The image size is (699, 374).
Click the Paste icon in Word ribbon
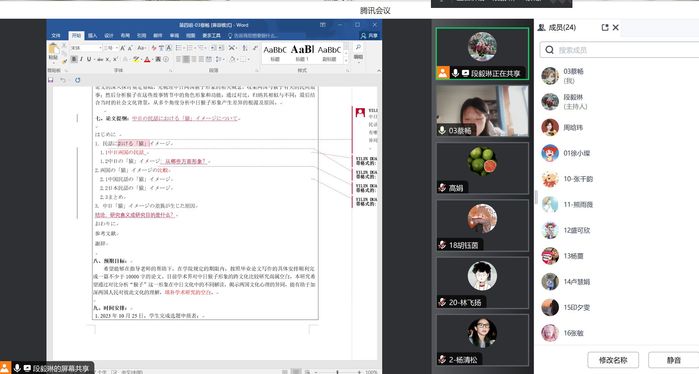coord(53,49)
